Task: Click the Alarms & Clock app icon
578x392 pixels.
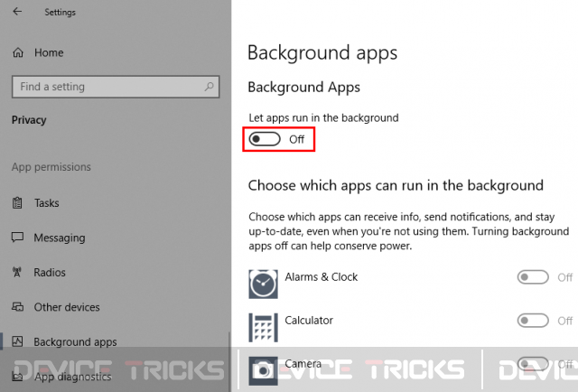Action: [x=263, y=284]
